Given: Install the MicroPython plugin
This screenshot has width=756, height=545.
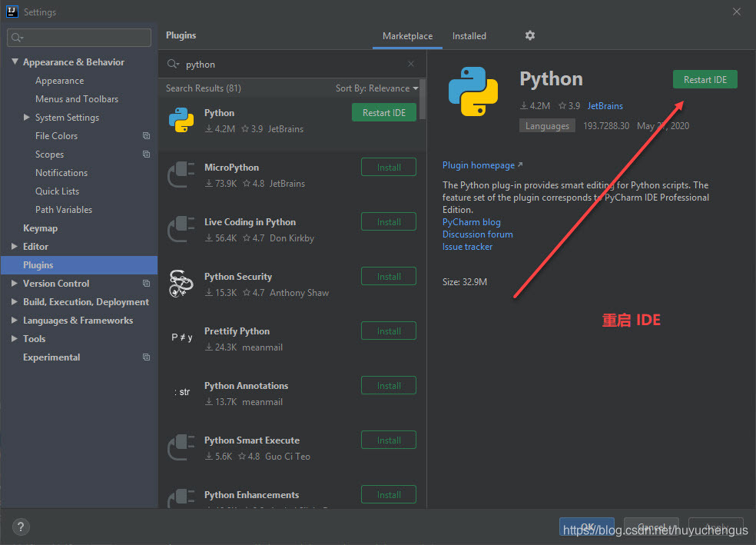Looking at the screenshot, I should [389, 168].
